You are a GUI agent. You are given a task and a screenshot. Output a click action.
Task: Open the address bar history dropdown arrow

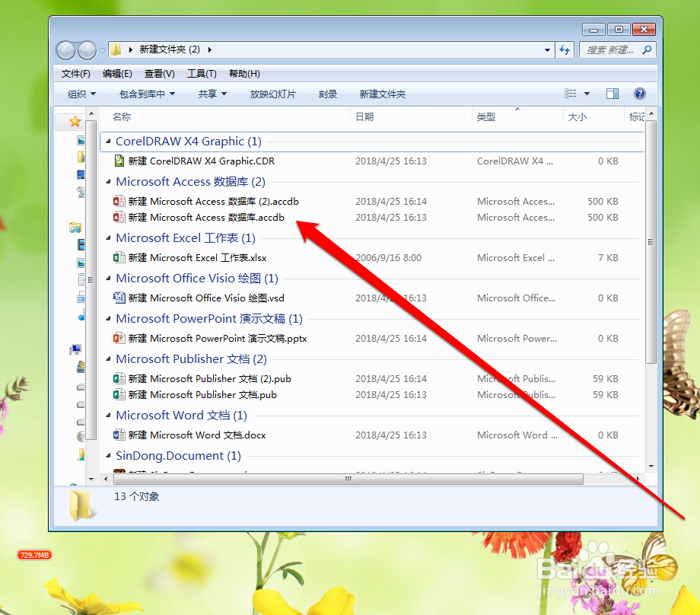547,50
